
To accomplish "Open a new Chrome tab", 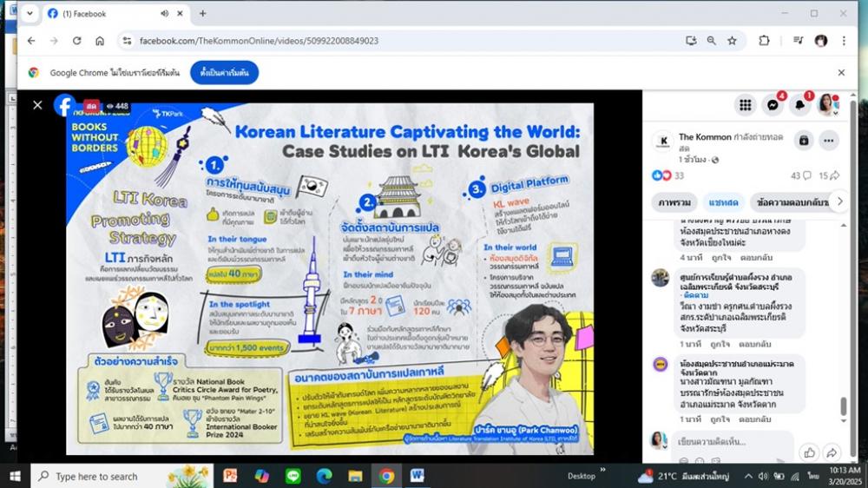I will coord(202,13).
